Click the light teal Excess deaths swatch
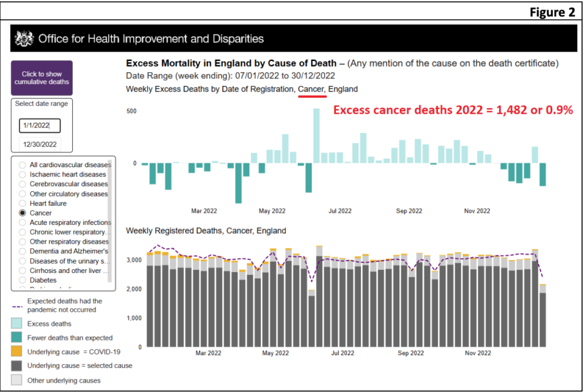This screenshot has width=583, height=392. tap(18, 323)
